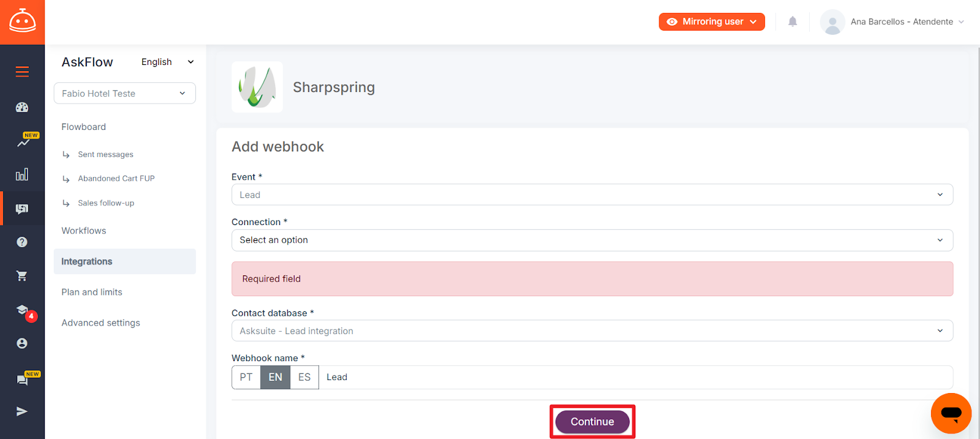980x439 pixels.
Task: Open Plan and limits menu item
Action: pos(92,292)
